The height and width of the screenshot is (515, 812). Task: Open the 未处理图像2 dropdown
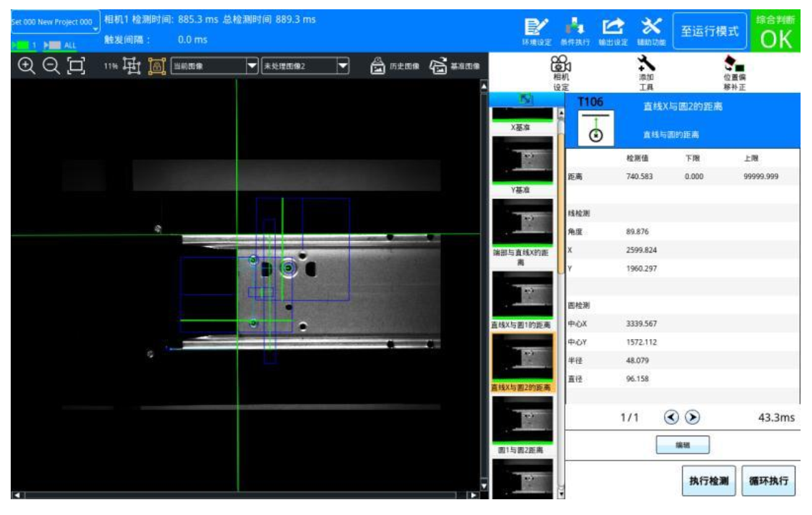pyautogui.click(x=305, y=67)
